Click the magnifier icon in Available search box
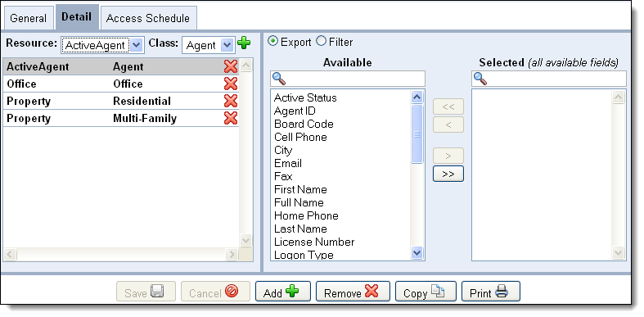 point(279,79)
